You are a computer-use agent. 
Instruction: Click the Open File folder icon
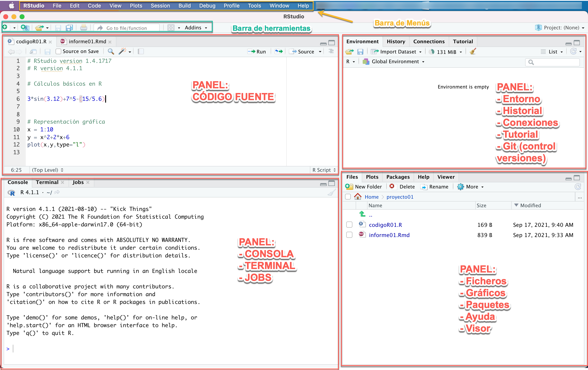(39, 28)
